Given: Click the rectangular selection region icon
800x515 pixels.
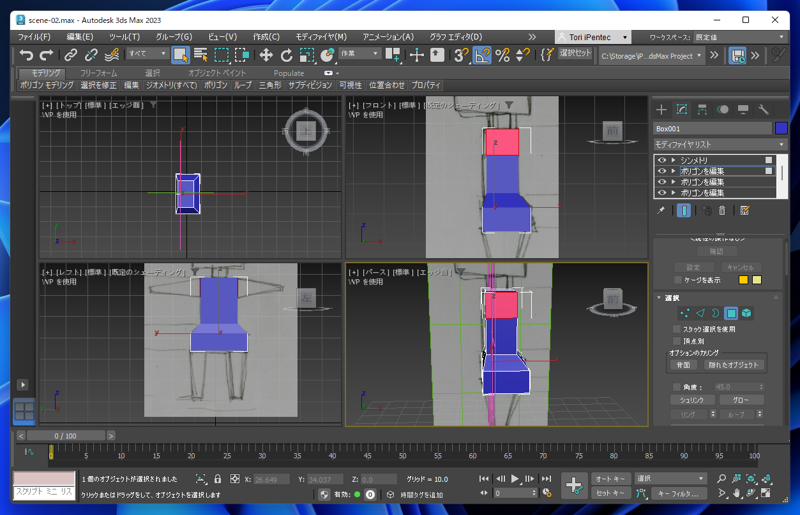Looking at the screenshot, I should coord(221,55).
